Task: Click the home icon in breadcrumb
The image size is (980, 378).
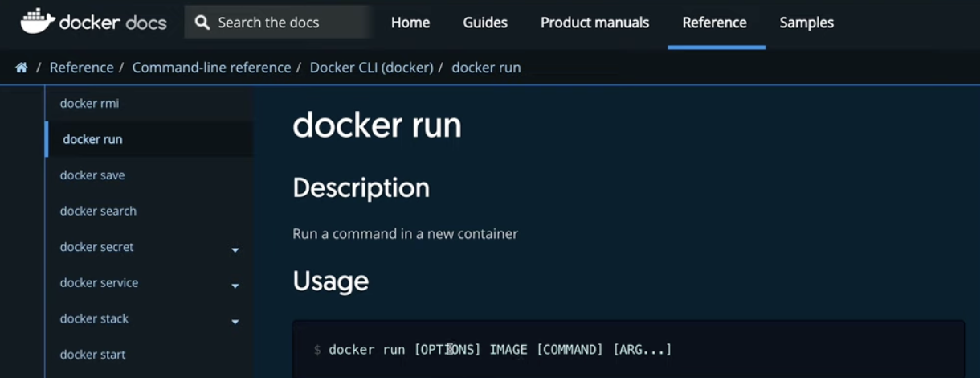Action: tap(22, 68)
